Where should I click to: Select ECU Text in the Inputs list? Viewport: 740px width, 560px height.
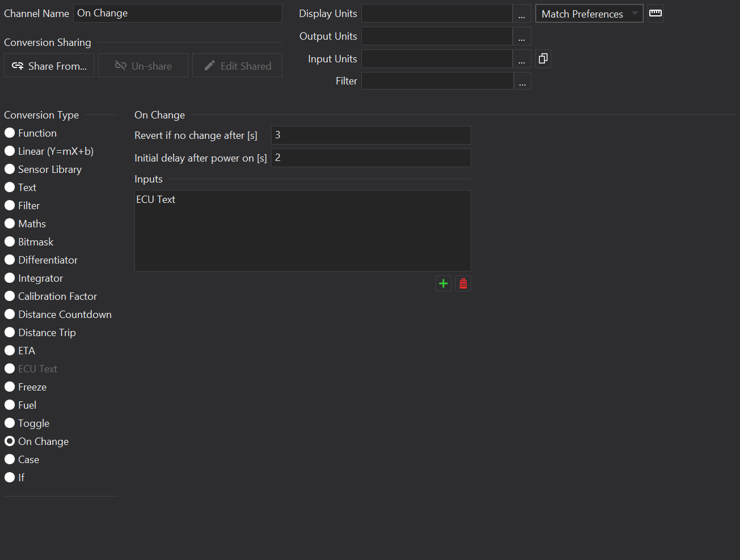[156, 200]
